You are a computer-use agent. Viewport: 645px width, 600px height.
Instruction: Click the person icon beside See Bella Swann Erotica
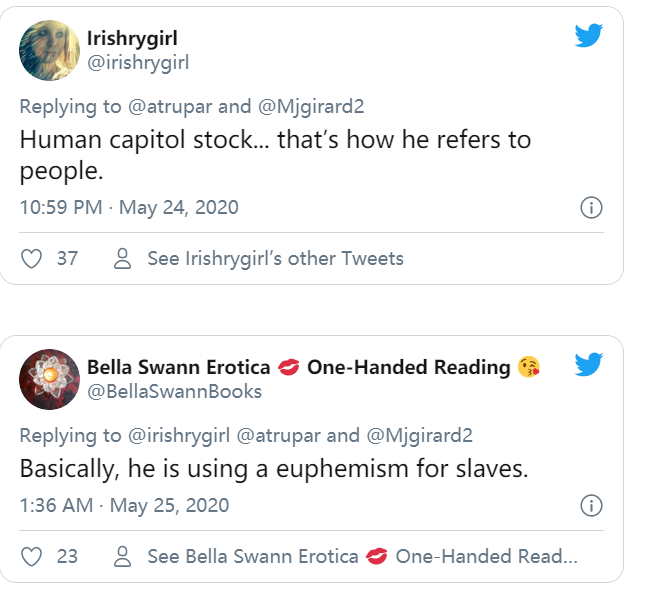123,557
